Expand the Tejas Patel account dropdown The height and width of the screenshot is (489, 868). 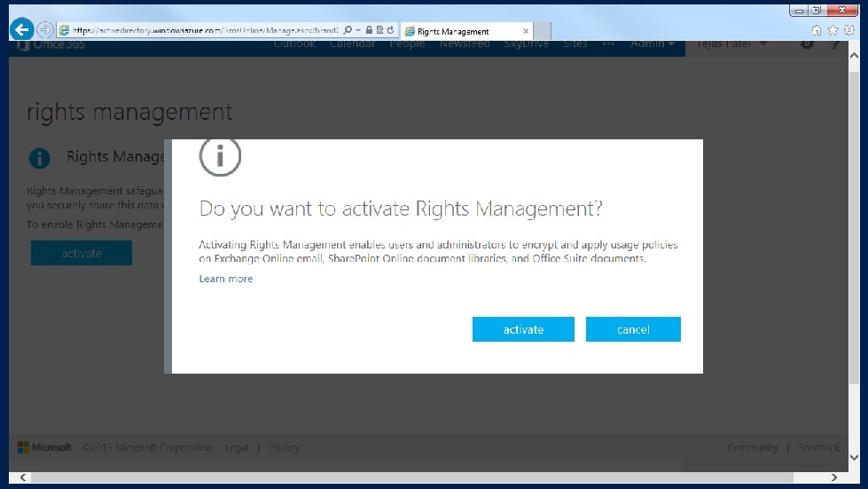(731, 44)
